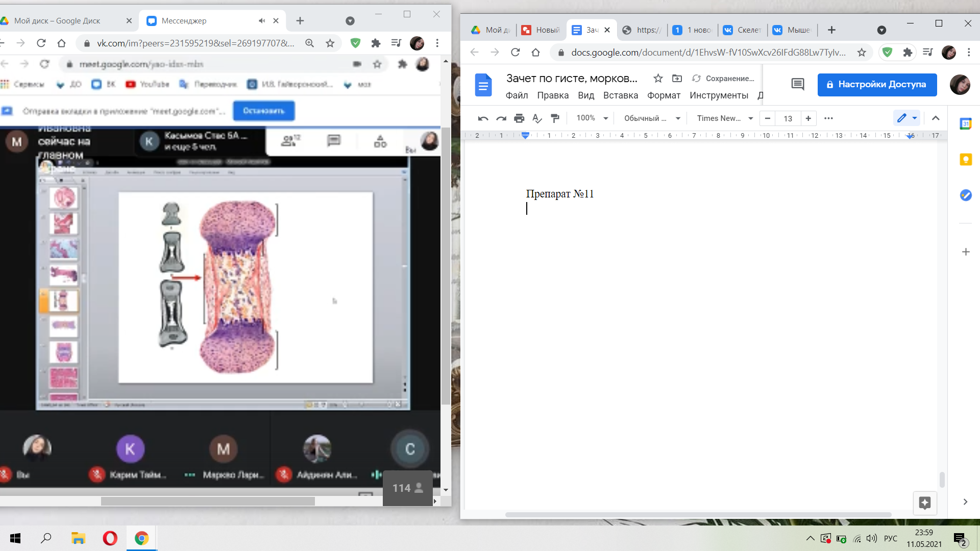Image resolution: width=980 pixels, height=551 pixels.
Task: Collapse the Docs menus with the up chevron
Action: pyautogui.click(x=936, y=118)
